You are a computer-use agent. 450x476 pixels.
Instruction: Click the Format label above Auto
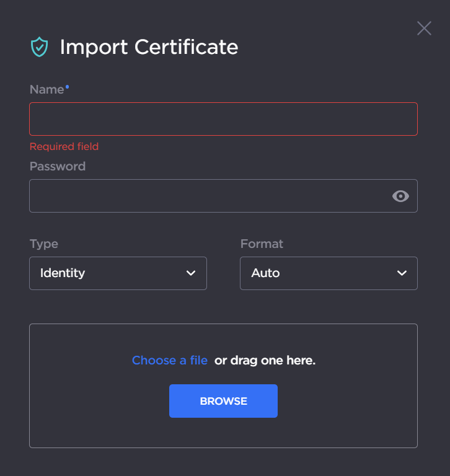pyautogui.click(x=262, y=244)
